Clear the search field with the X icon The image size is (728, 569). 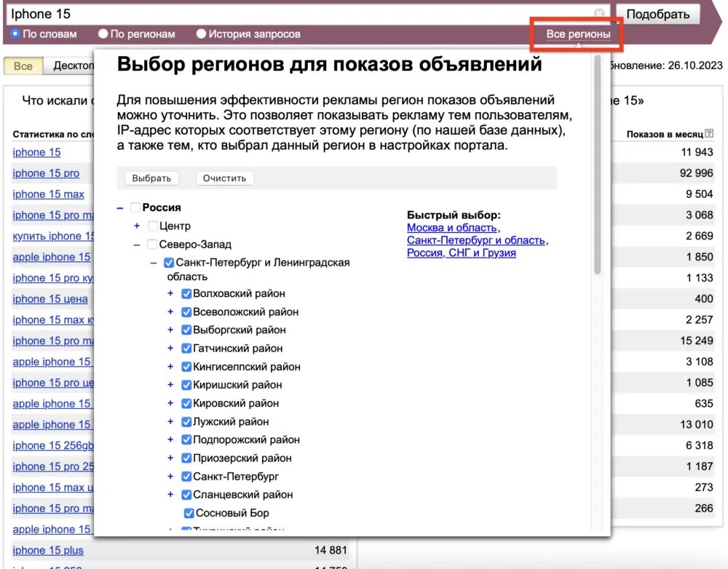pos(599,13)
